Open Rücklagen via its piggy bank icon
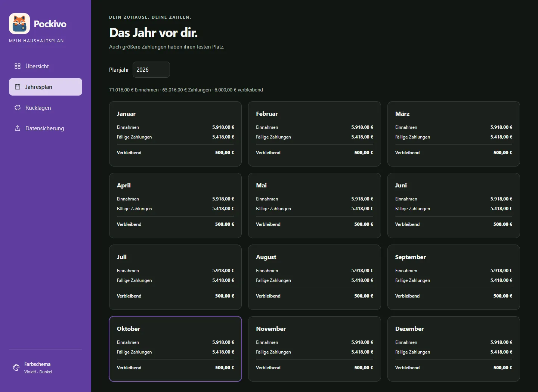This screenshot has height=392, width=538. click(18, 108)
